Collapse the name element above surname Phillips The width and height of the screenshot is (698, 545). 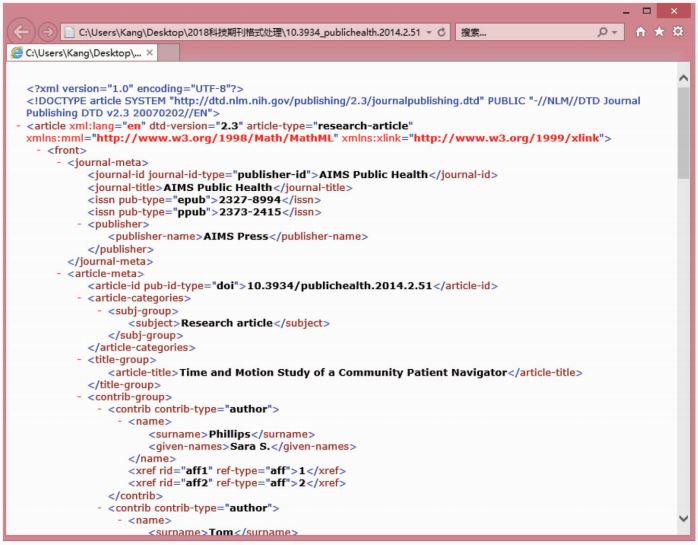(x=120, y=422)
